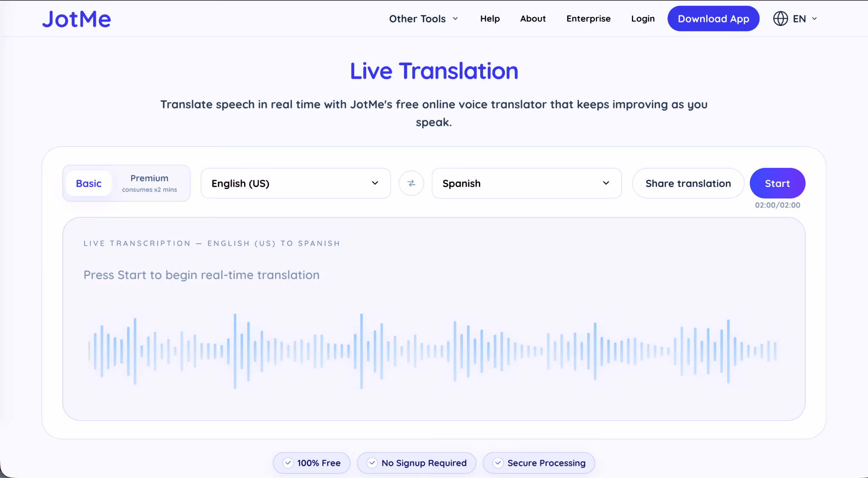Open the Spanish target language dropdown
868x478 pixels.
(x=527, y=183)
